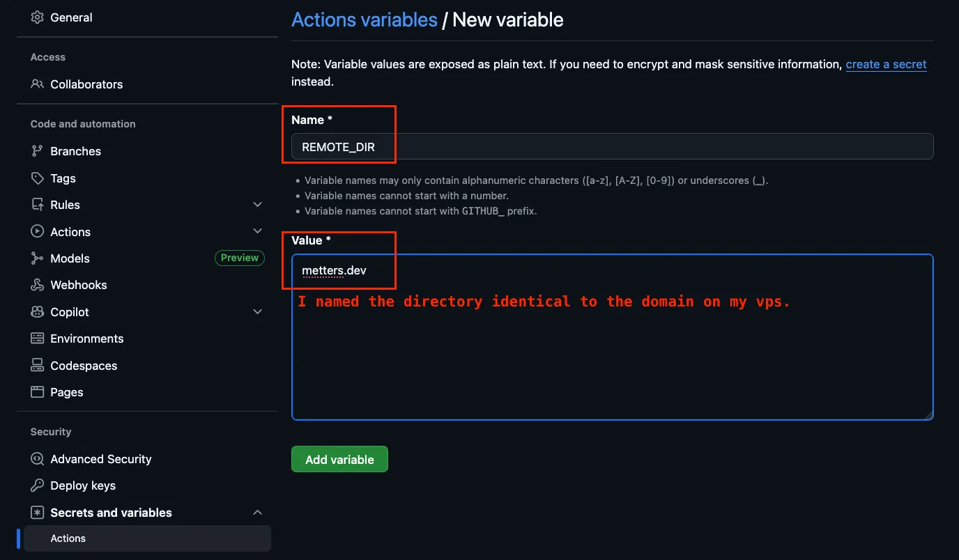The height and width of the screenshot is (560, 959).
Task: Click the Copilot icon in sidebar
Action: tap(38, 312)
